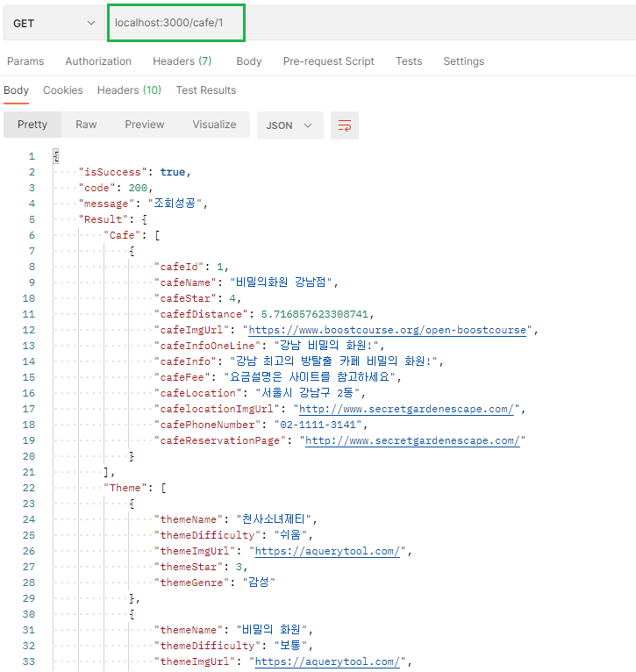Click line number 1 in the gutter
Screen dimensions: 636x672
click(x=32, y=156)
